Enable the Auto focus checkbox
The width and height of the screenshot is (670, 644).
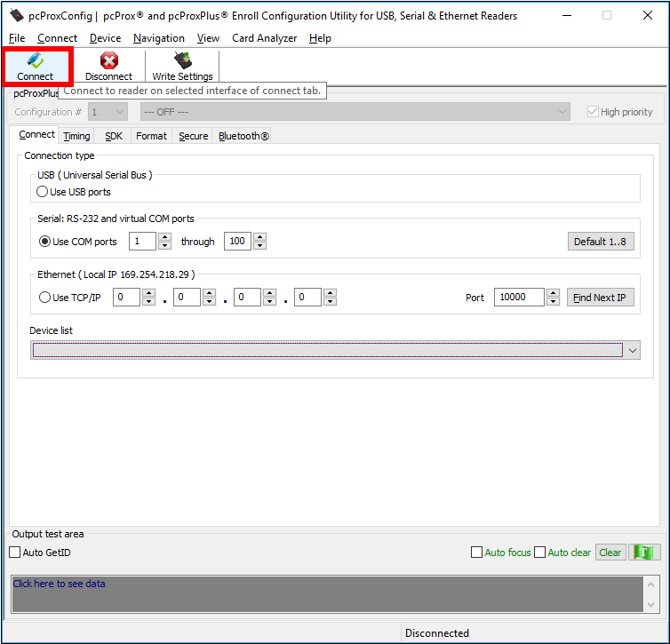tap(476, 553)
